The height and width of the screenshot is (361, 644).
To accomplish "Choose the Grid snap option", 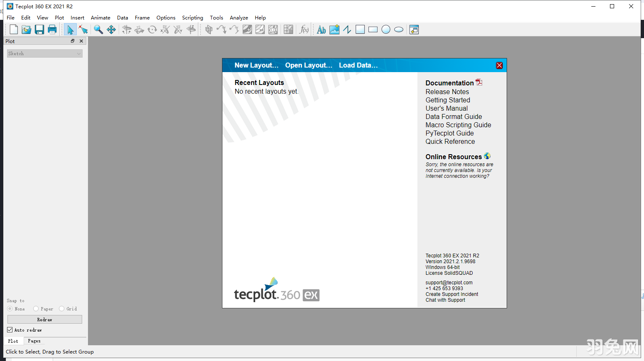I will tap(61, 308).
